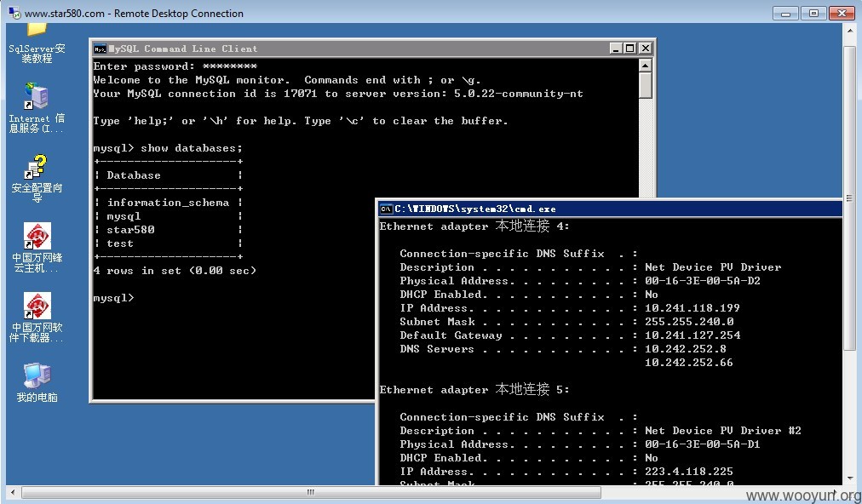
Task: Click physical address '00-16-3E-00-5A-D2'
Action: point(703,281)
